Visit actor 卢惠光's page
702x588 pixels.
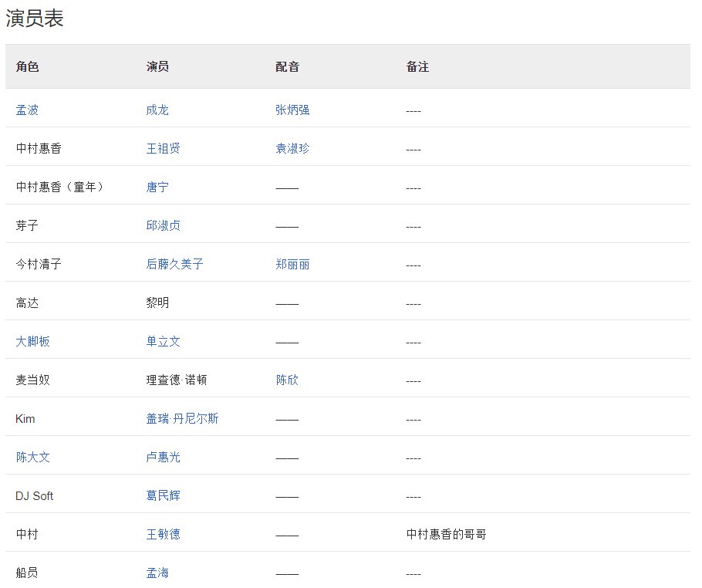(x=164, y=457)
